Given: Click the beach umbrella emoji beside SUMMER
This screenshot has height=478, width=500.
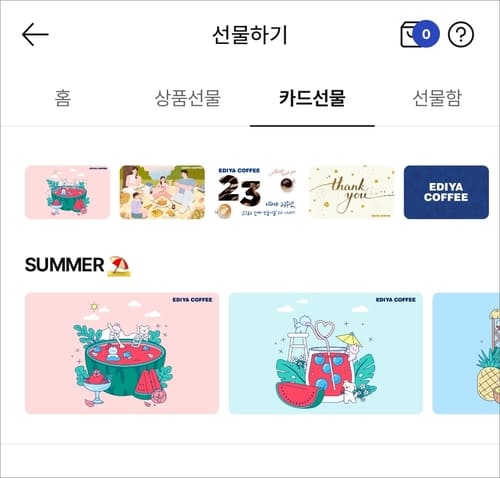Looking at the screenshot, I should click(x=119, y=266).
